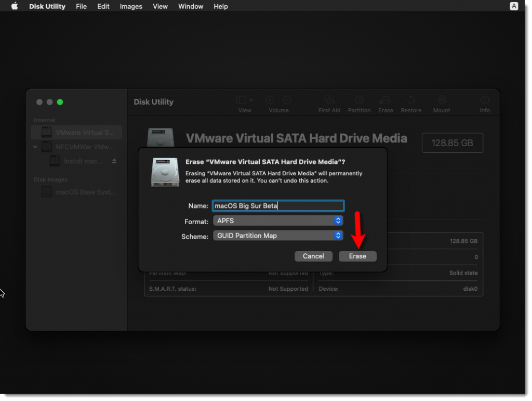Open the Window menu in the menu bar

click(x=190, y=6)
